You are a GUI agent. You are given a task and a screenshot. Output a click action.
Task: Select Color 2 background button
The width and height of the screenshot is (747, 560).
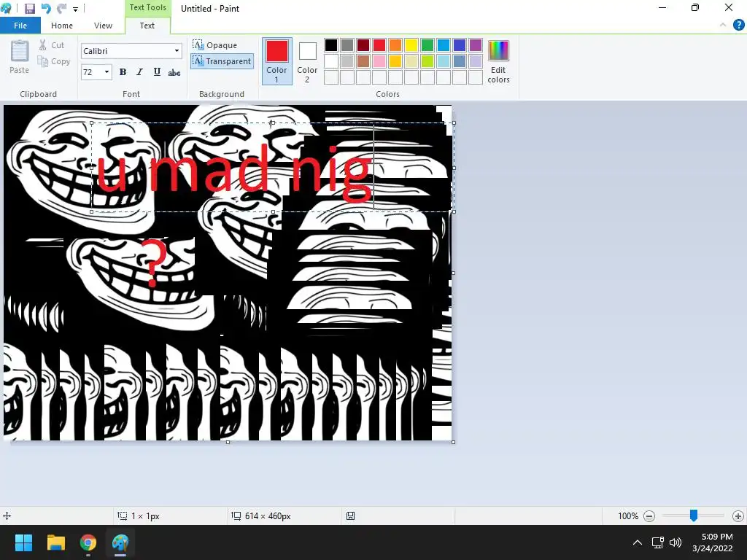click(307, 61)
